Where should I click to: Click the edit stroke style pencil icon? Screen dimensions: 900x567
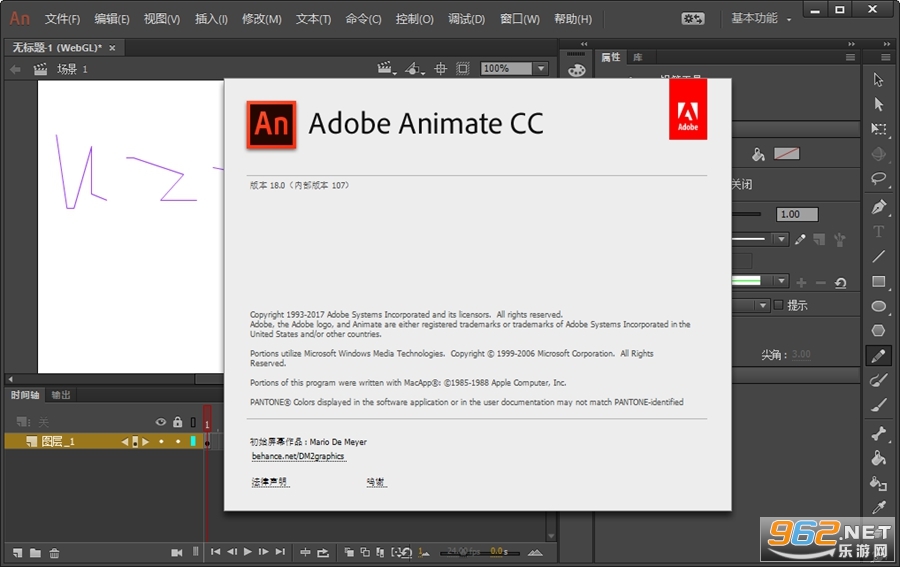pyautogui.click(x=800, y=239)
